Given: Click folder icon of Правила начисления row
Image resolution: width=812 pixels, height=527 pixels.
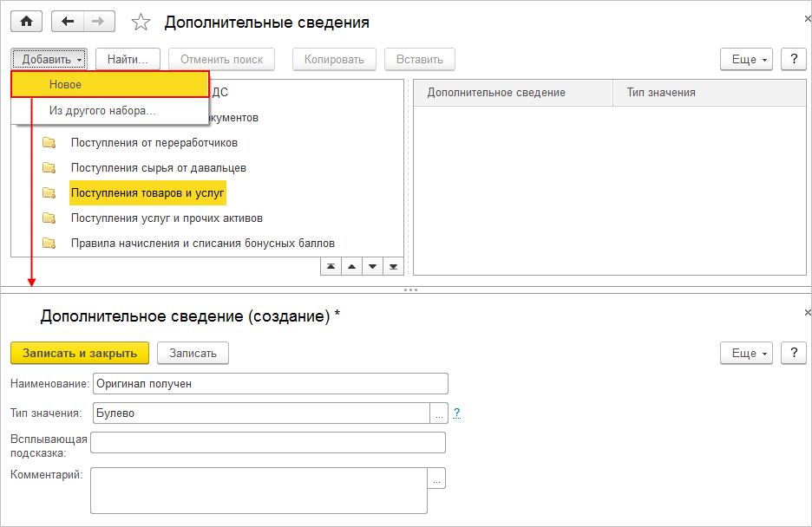Looking at the screenshot, I should click(49, 243).
